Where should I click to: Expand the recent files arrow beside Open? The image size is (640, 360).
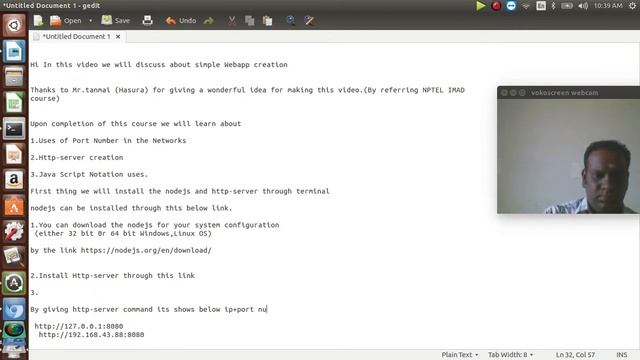pyautogui.click(x=90, y=20)
